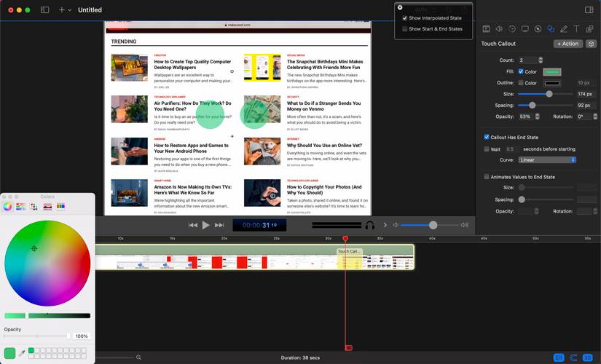Screen dimensions: 601x364
Task: Click the timecode display 00:00:31
Action: [259, 225]
